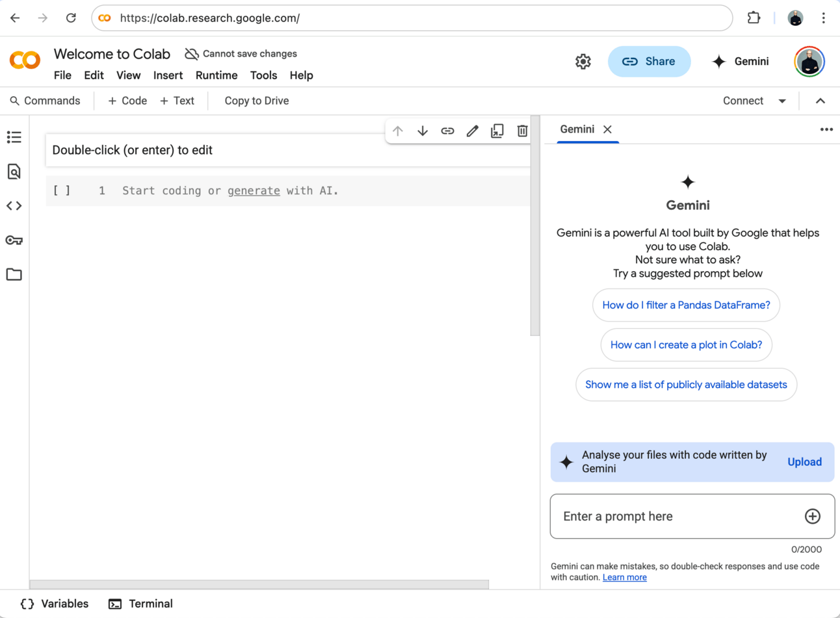
Task: Click the site info icon in address bar
Action: tap(105, 18)
